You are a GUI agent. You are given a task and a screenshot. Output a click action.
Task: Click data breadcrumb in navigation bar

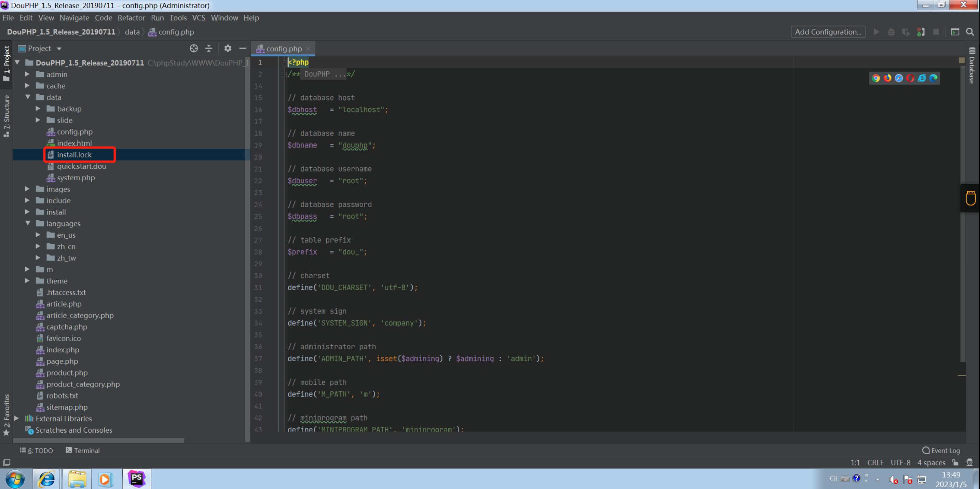click(132, 32)
